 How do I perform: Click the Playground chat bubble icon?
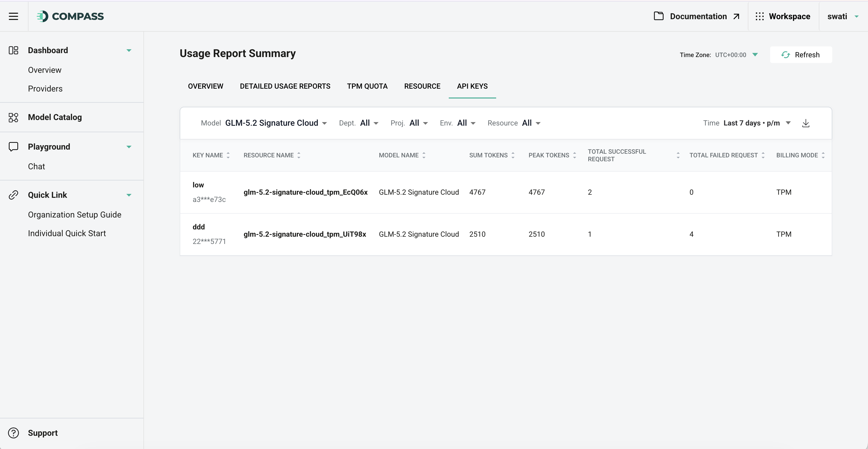pos(13,147)
